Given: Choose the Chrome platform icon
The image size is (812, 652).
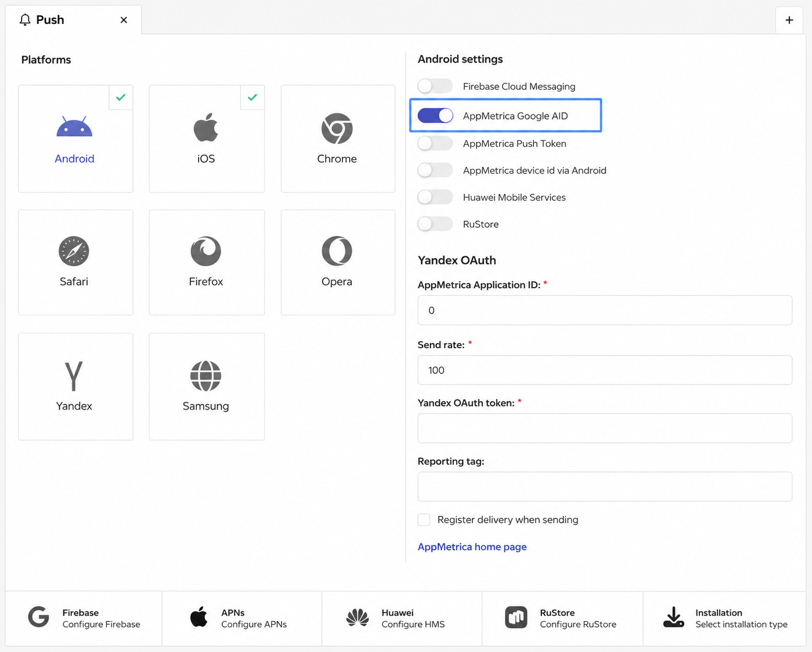Looking at the screenshot, I should 337,128.
